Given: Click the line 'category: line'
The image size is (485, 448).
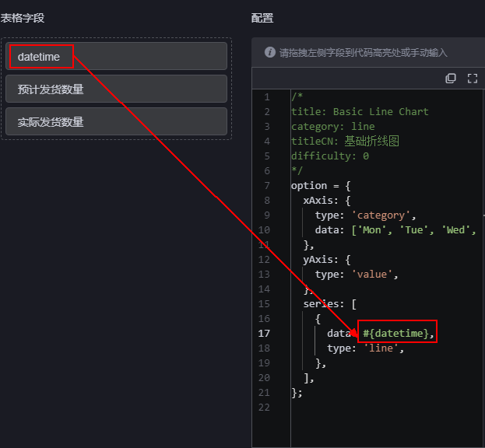Looking at the screenshot, I should tap(333, 126).
